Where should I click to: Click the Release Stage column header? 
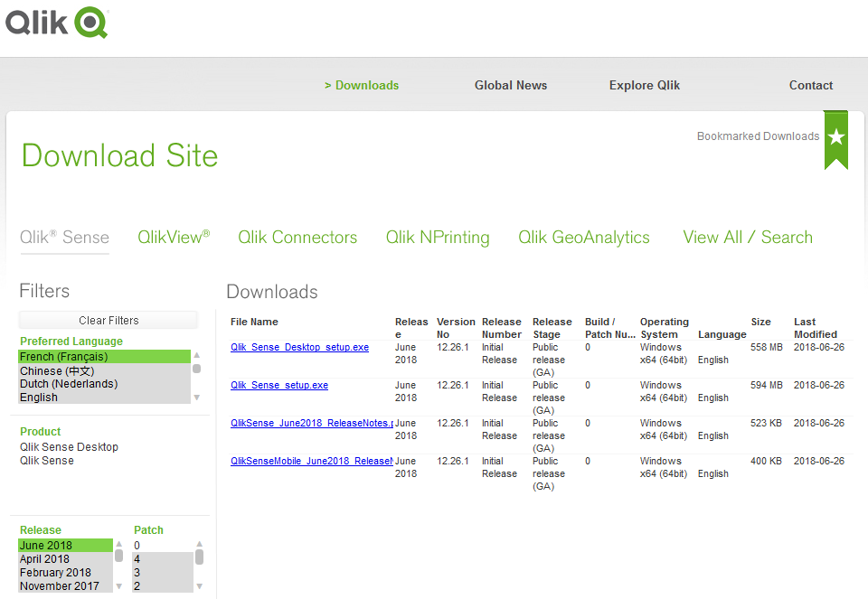click(552, 328)
